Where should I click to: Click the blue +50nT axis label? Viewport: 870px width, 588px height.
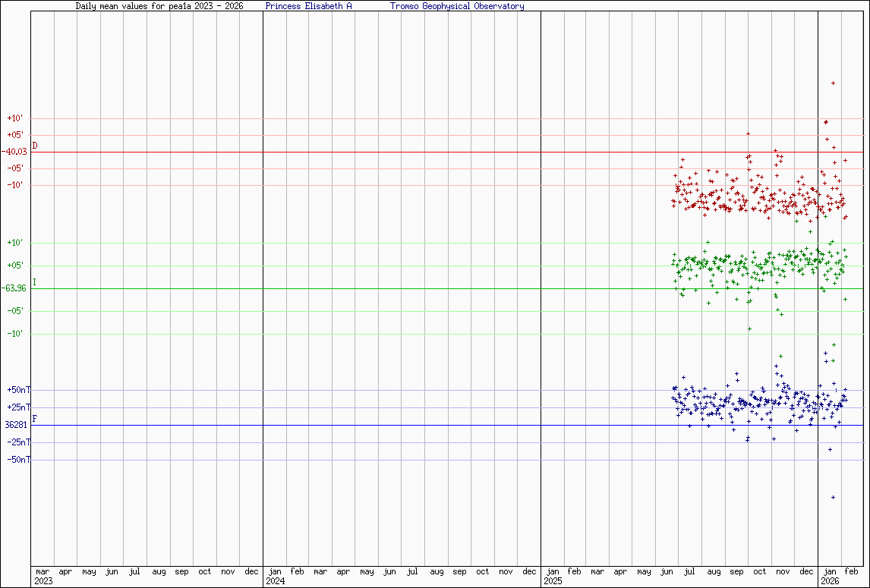(18, 390)
